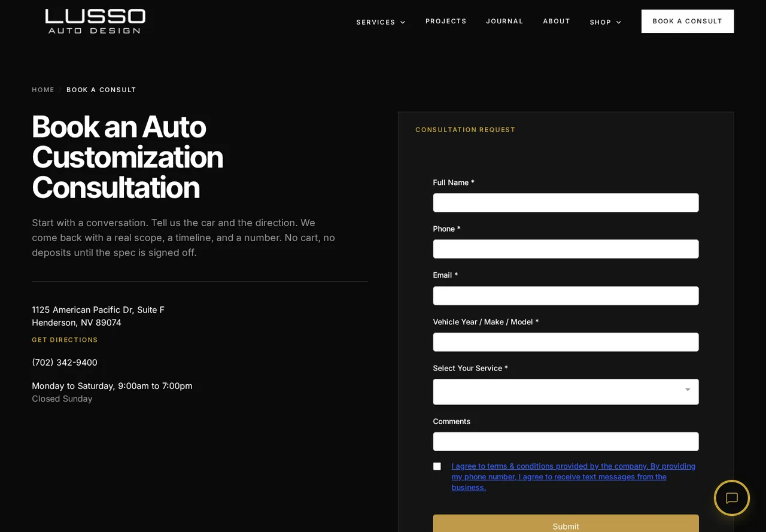The height and width of the screenshot is (532, 766).
Task: Click the Monday to Saturday hours text
Action: pyautogui.click(x=112, y=386)
